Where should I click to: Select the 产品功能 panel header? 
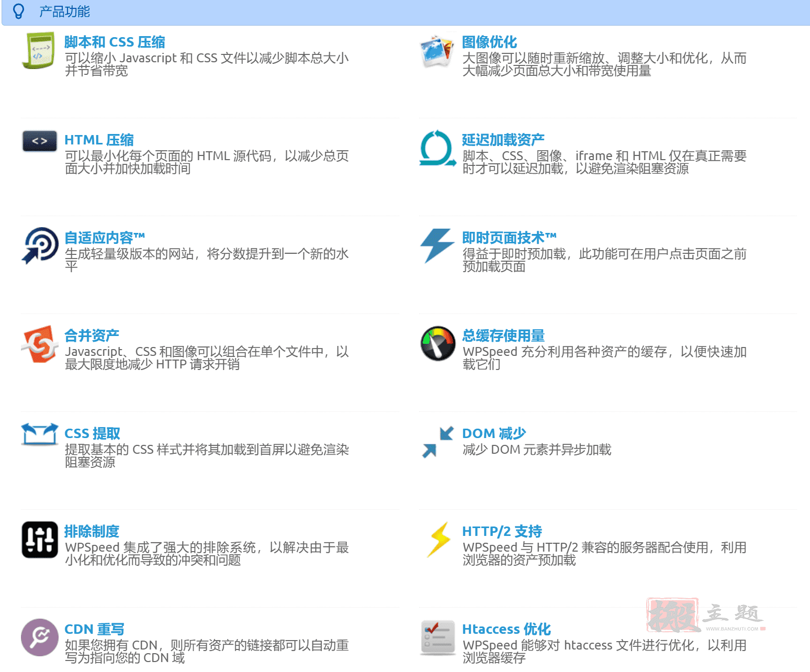[406, 12]
